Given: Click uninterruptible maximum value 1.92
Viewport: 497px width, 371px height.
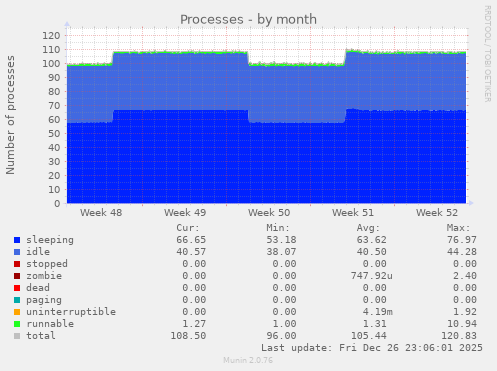Looking at the screenshot, I should coord(465,312).
